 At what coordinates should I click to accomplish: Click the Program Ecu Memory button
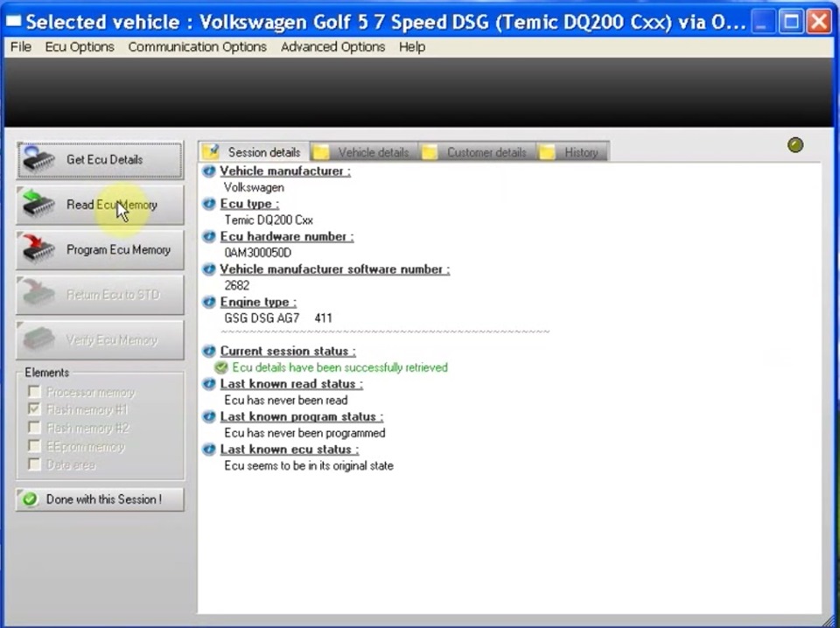(x=100, y=249)
